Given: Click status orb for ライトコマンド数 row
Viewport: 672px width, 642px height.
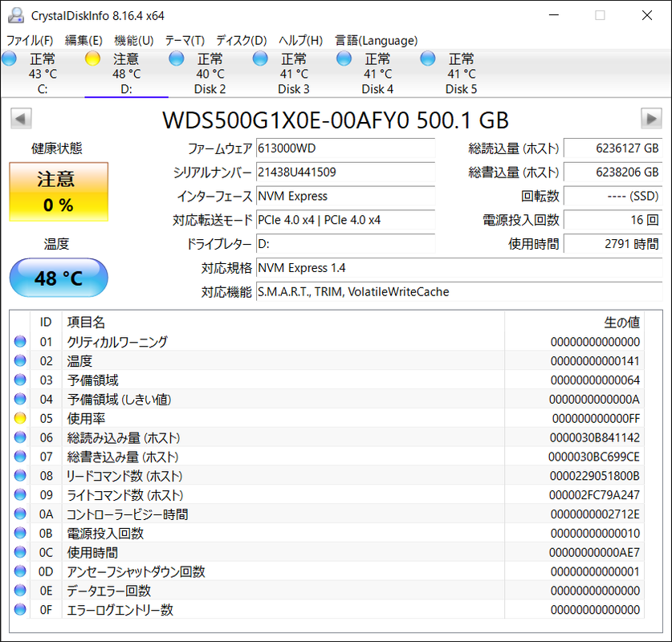Looking at the screenshot, I should tap(20, 494).
